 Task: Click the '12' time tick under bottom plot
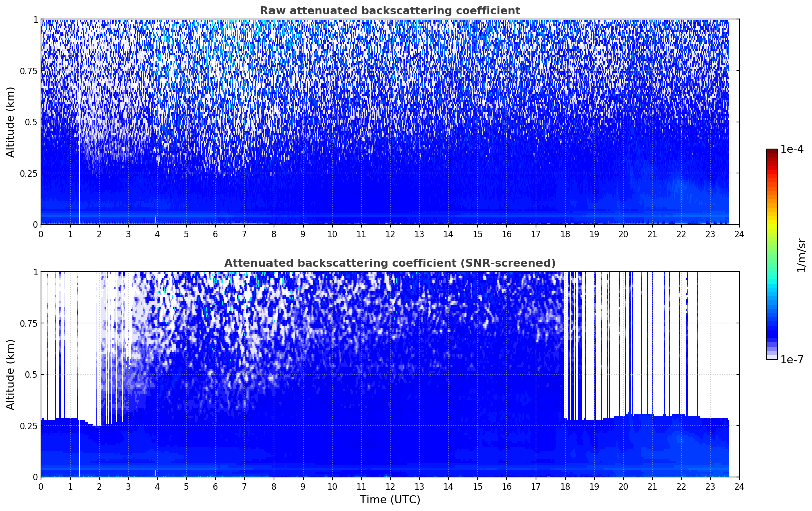coord(390,486)
